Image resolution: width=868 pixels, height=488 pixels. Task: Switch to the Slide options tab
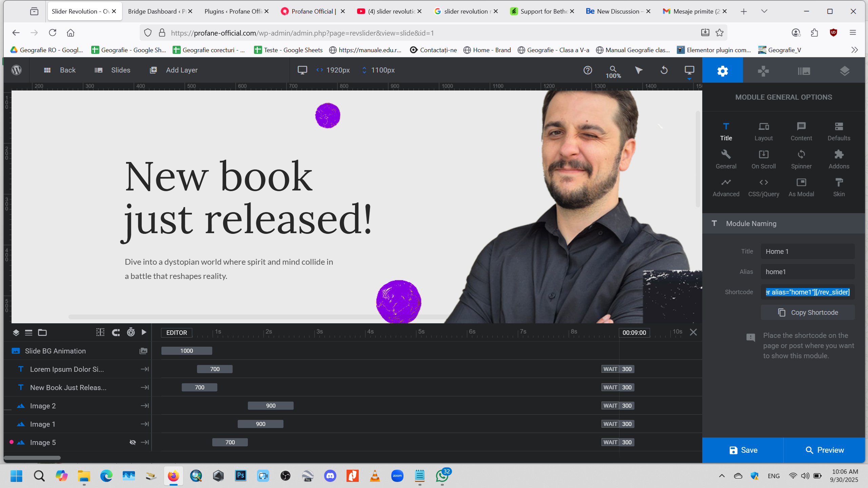point(804,71)
